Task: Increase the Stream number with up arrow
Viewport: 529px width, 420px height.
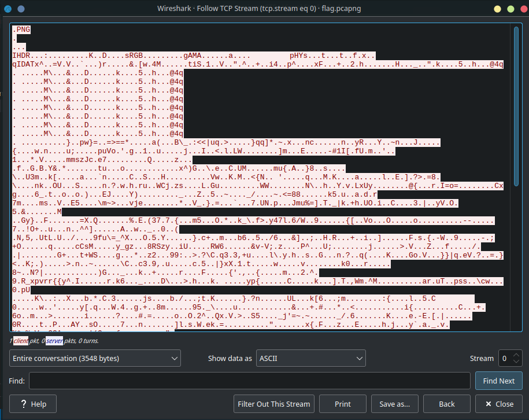Action: click(x=516, y=355)
